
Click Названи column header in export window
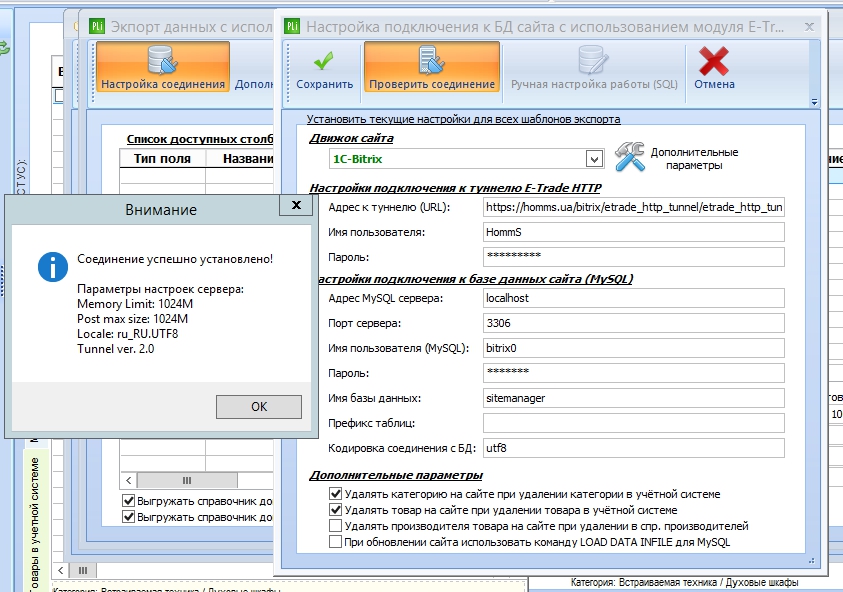[x=240, y=159]
